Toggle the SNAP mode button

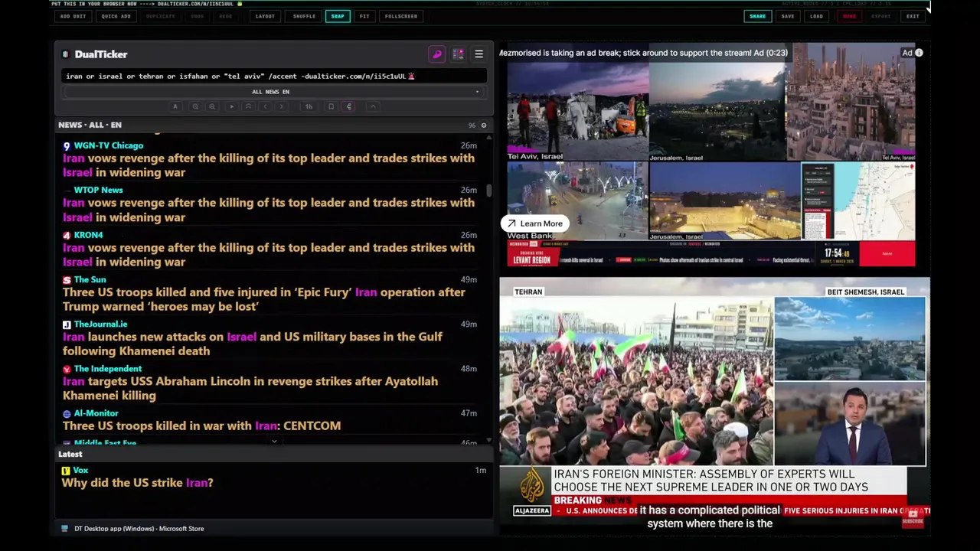338,16
